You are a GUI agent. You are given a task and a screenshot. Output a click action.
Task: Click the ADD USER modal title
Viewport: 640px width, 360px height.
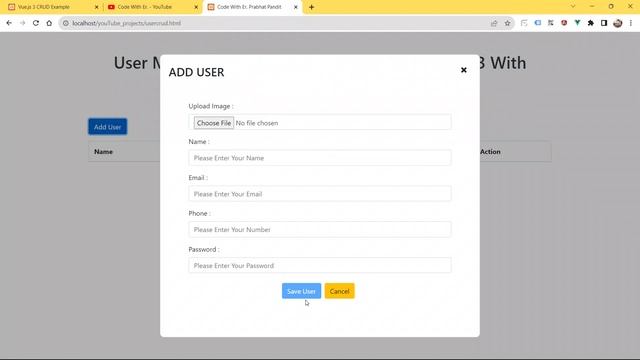point(196,72)
